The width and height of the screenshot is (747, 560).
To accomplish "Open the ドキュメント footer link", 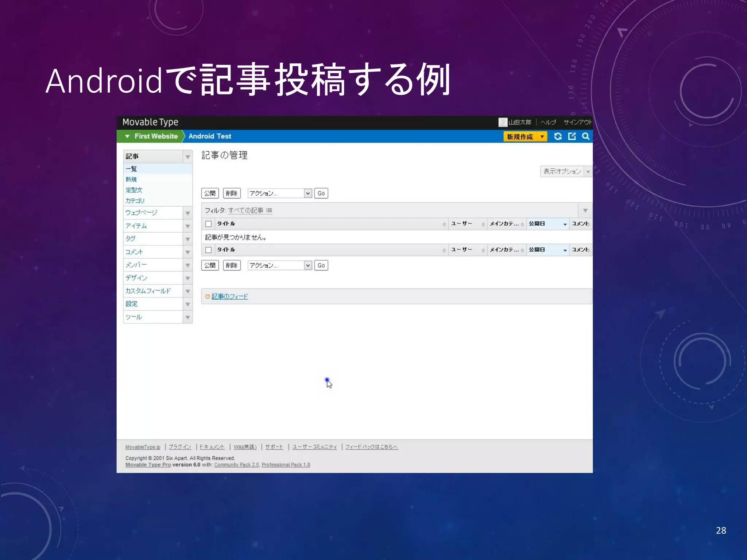I will [x=212, y=447].
